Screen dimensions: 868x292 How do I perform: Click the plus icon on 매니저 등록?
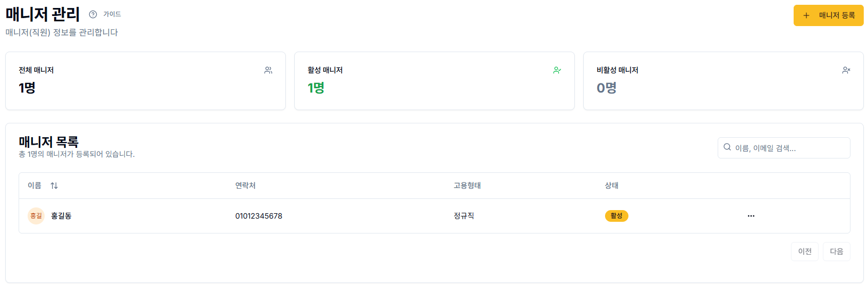click(806, 15)
